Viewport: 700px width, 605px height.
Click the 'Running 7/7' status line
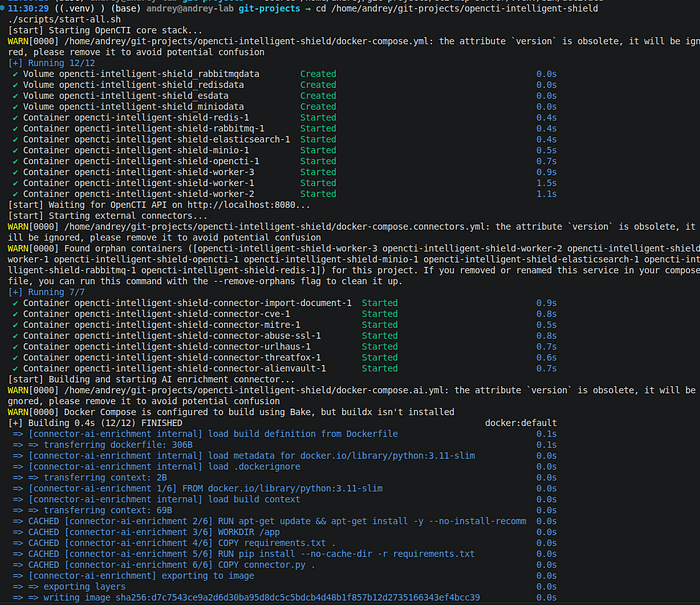[46, 292]
